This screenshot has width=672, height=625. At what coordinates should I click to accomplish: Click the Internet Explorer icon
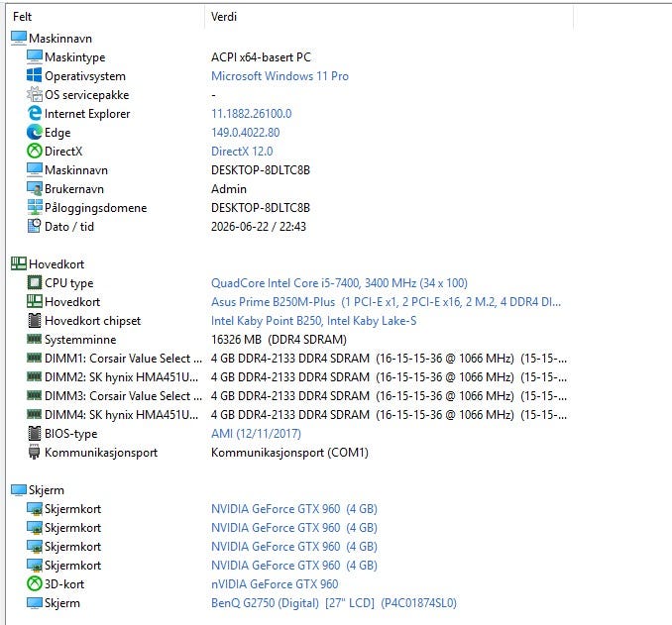(35, 113)
